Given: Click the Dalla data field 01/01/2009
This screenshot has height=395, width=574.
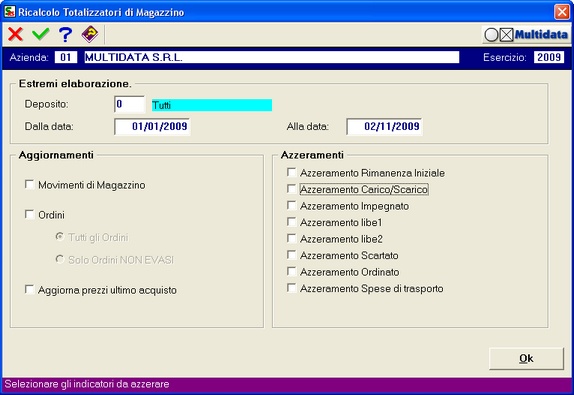Looking at the screenshot, I should (x=152, y=127).
